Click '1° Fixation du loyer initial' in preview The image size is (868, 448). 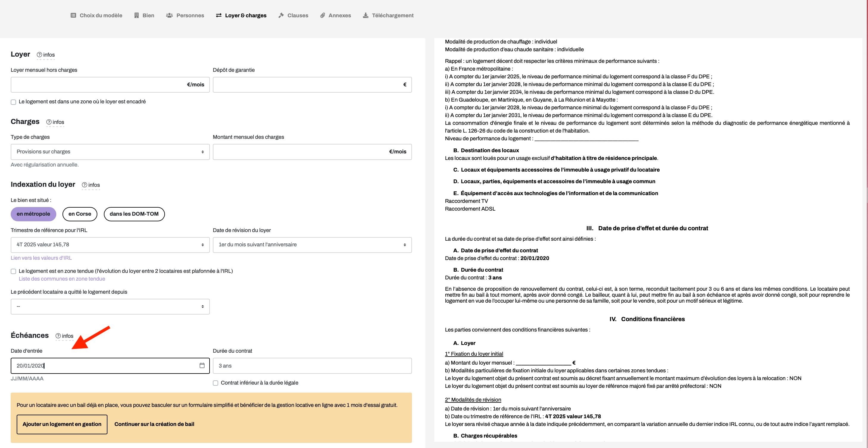(474, 354)
